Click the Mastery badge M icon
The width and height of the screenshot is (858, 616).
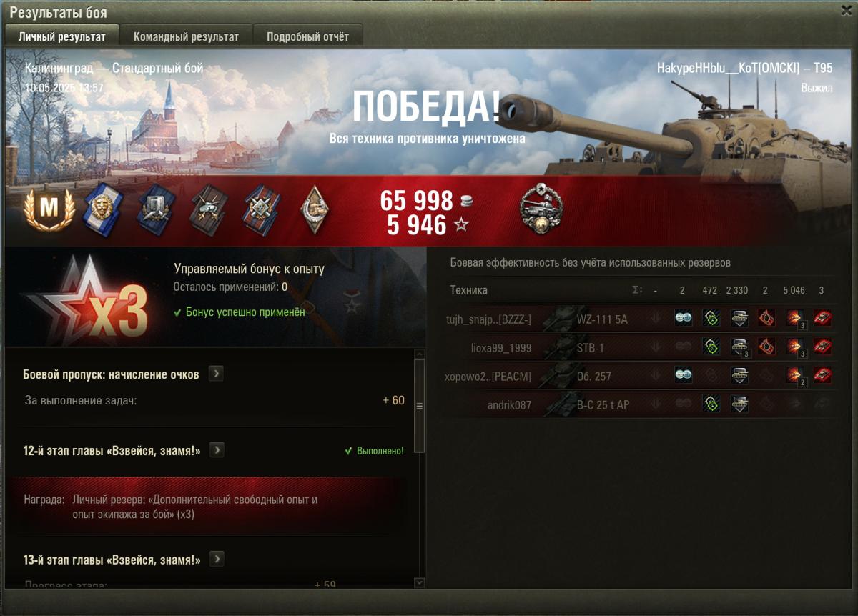(x=49, y=210)
